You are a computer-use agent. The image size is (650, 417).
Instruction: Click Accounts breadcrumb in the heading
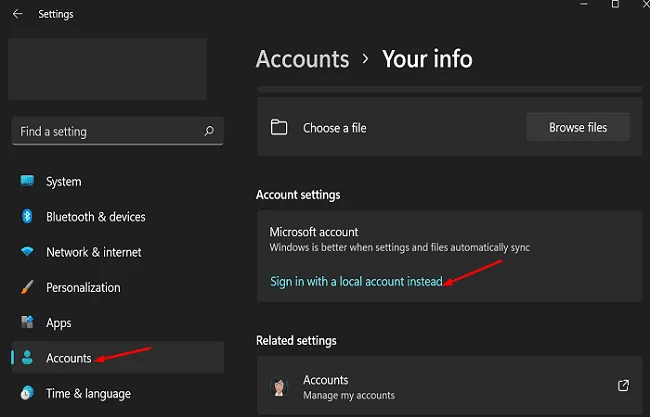(x=302, y=59)
